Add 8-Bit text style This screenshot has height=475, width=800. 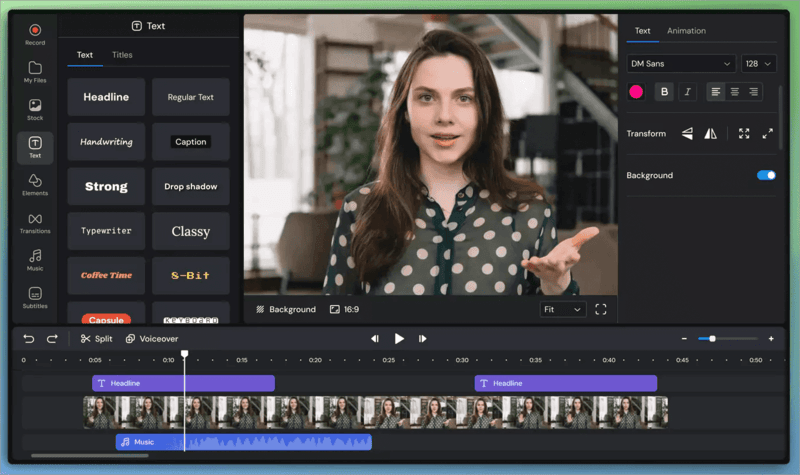click(x=191, y=276)
